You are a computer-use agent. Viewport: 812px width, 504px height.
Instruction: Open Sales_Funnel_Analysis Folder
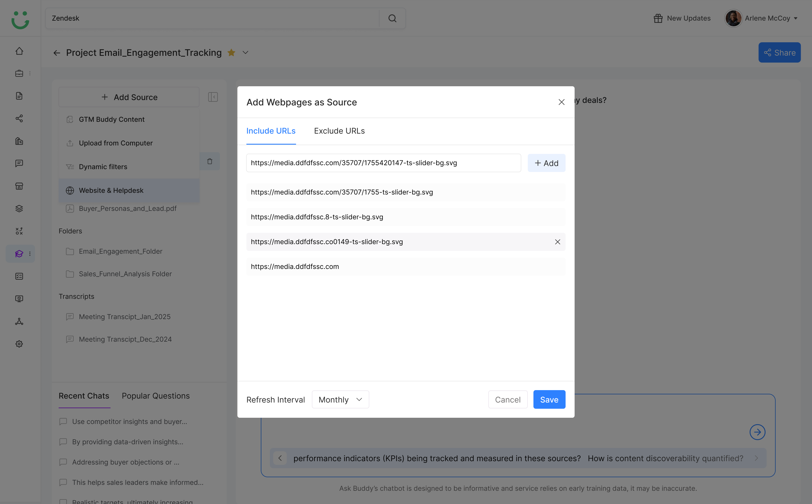(x=125, y=274)
